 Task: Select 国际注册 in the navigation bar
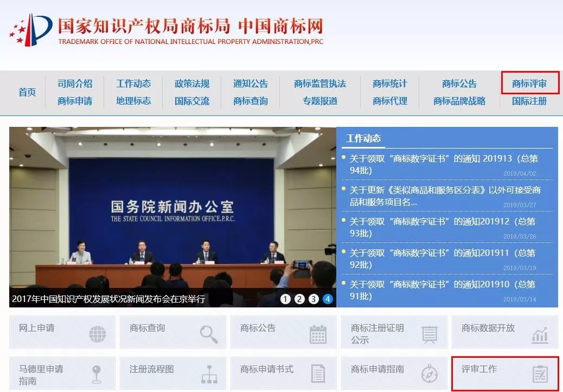[x=529, y=101]
